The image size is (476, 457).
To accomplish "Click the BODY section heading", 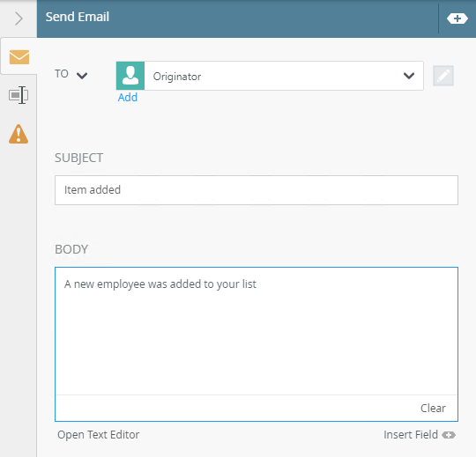I will (x=71, y=249).
